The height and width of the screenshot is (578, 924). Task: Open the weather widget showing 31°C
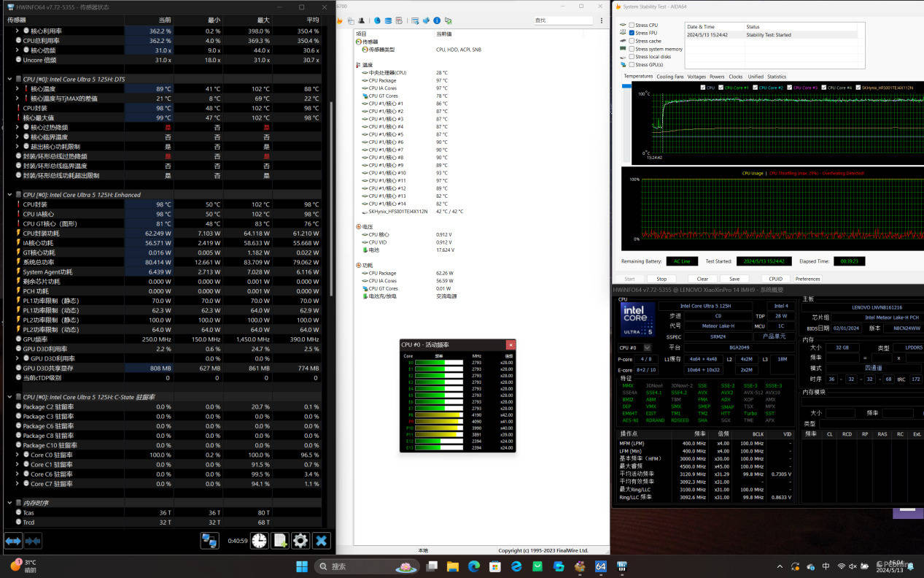pos(23,566)
